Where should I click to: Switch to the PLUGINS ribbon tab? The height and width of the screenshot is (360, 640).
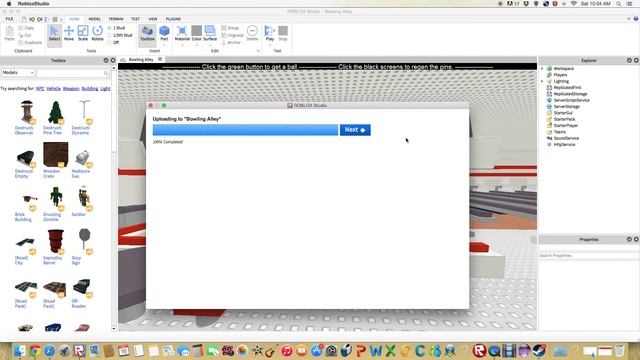[x=173, y=19]
